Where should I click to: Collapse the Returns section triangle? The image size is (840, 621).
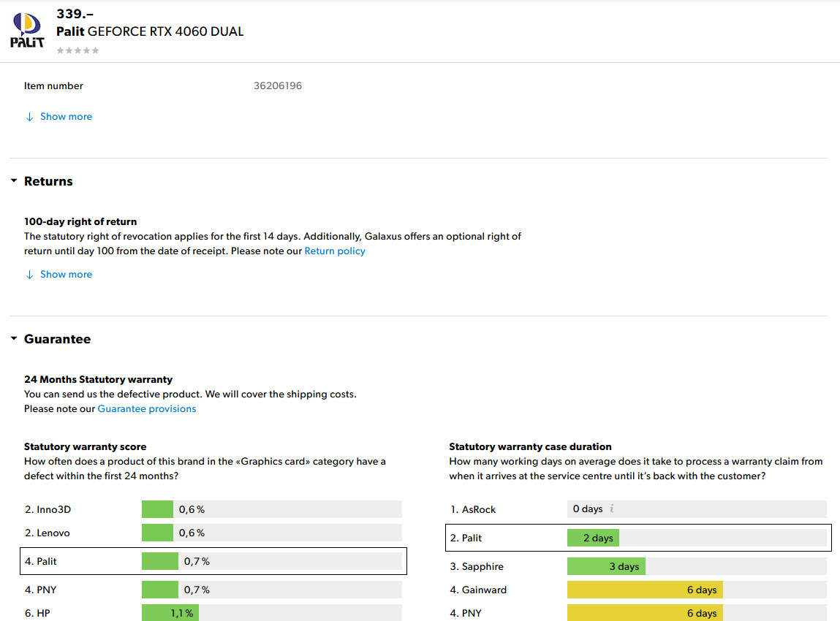tap(14, 181)
